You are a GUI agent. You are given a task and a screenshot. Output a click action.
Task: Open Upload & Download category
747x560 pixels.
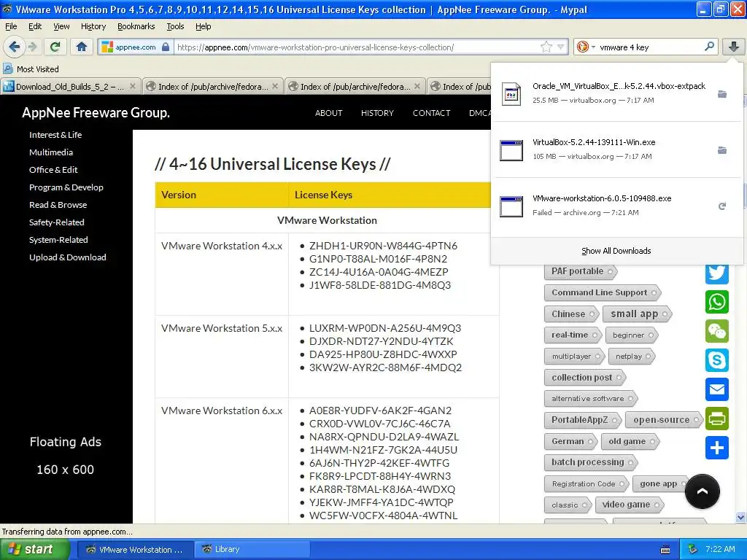click(x=68, y=257)
